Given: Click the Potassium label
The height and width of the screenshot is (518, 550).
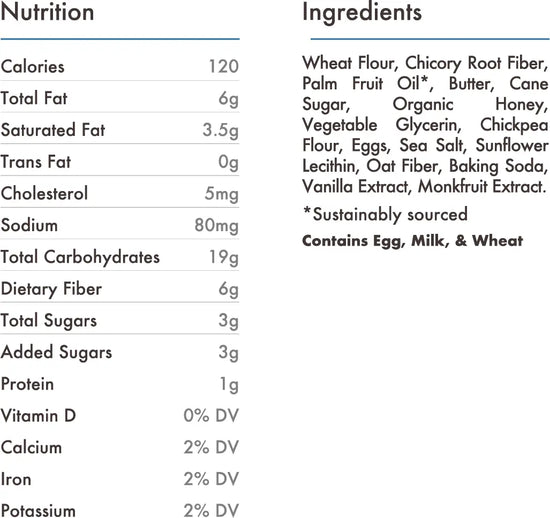Looking at the screenshot, I should (38, 511).
